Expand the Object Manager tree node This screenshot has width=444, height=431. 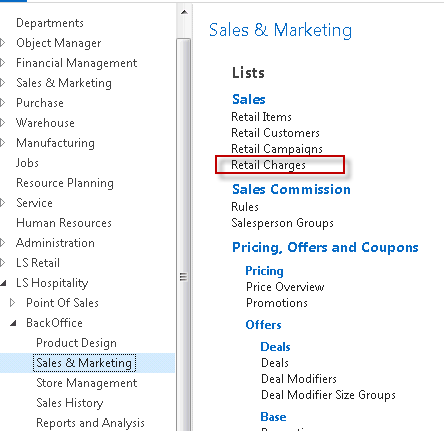point(3,43)
